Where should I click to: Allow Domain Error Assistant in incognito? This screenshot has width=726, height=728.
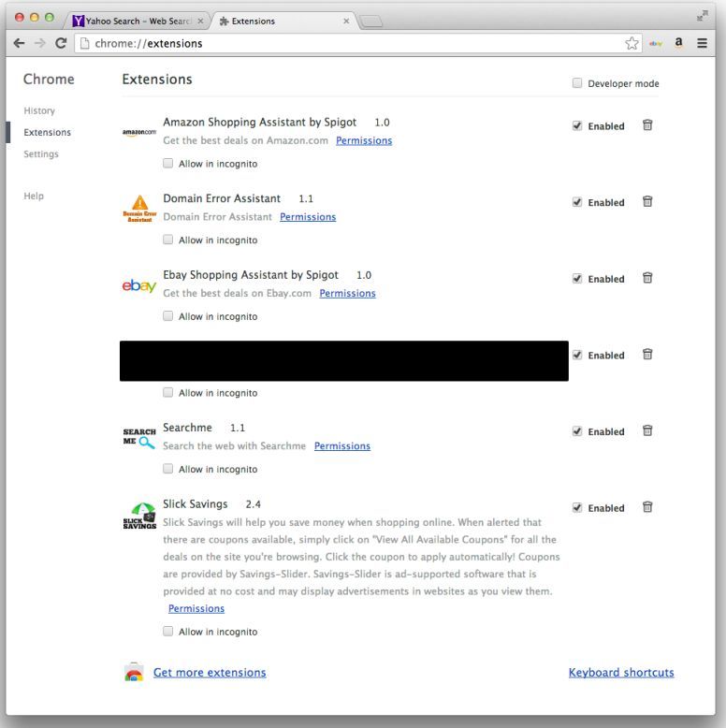(x=168, y=240)
